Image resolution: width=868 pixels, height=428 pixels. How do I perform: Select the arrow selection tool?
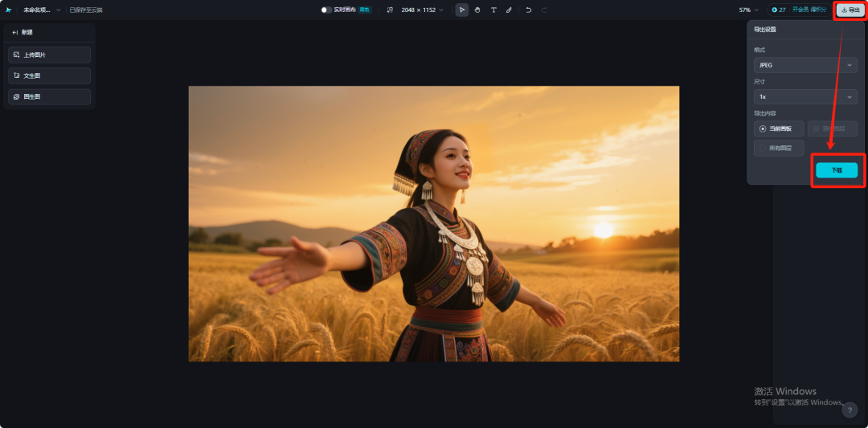coord(462,10)
